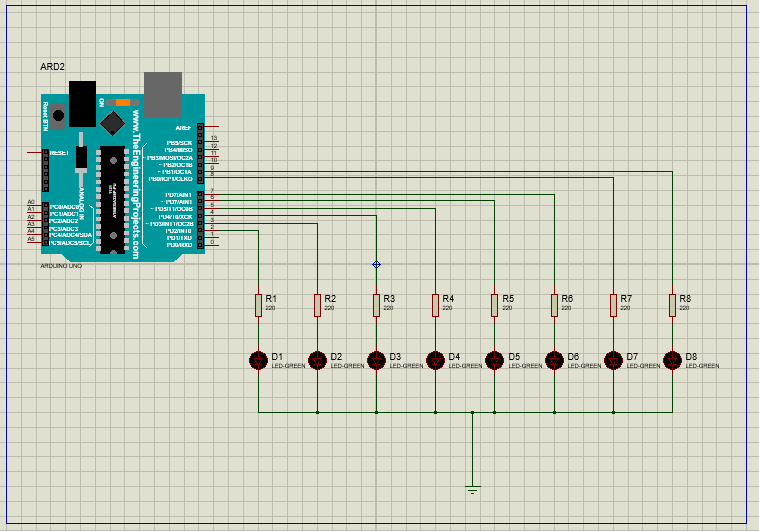Click the 220 value under R6
This screenshot has width=759, height=531.
coord(566,308)
